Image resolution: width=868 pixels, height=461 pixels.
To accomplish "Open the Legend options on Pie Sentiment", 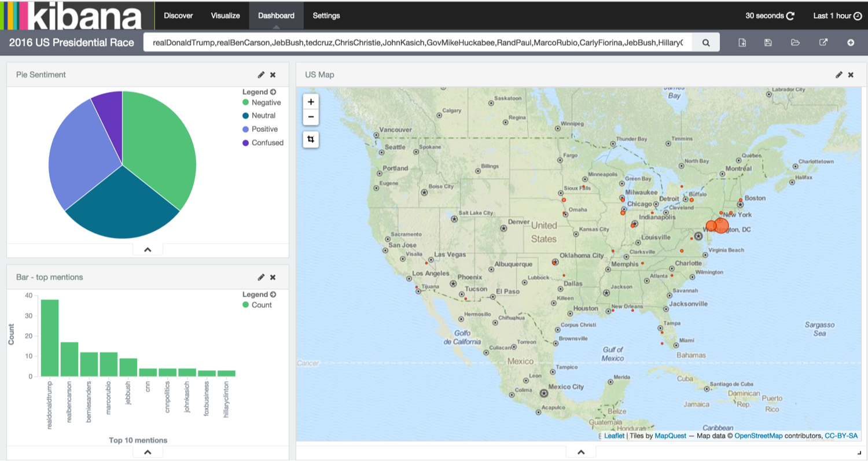I will click(x=272, y=91).
